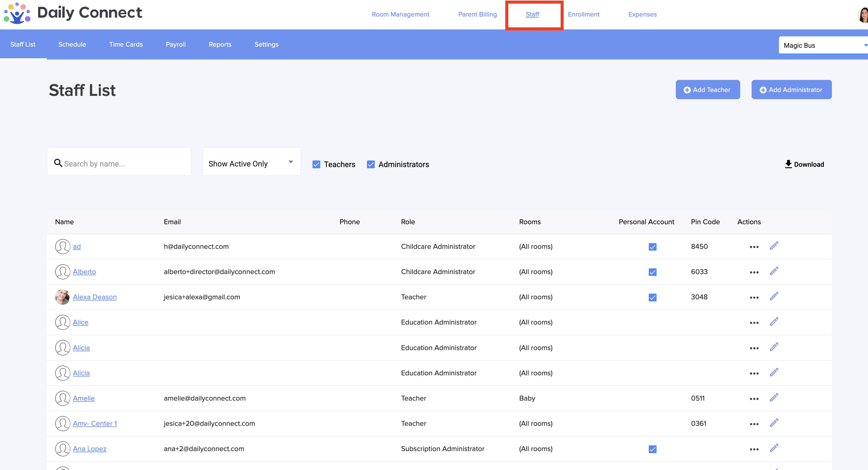Go to Parent Billing in top navigation
This screenshot has width=868, height=470.
coord(477,14)
